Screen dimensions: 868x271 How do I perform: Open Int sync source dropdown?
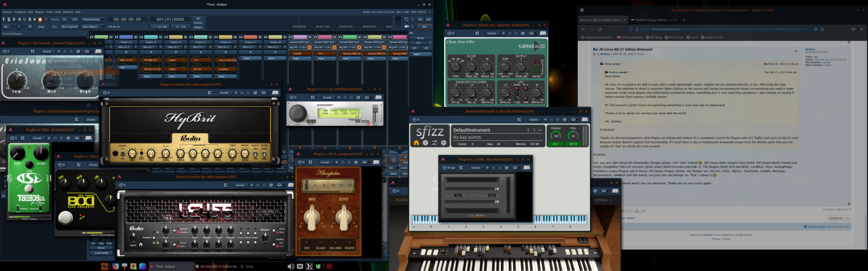6,27
